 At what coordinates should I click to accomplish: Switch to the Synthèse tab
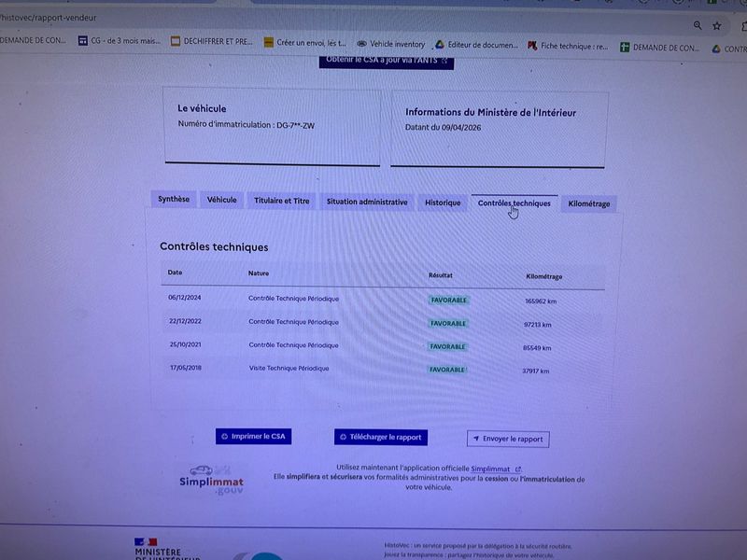pyautogui.click(x=174, y=199)
